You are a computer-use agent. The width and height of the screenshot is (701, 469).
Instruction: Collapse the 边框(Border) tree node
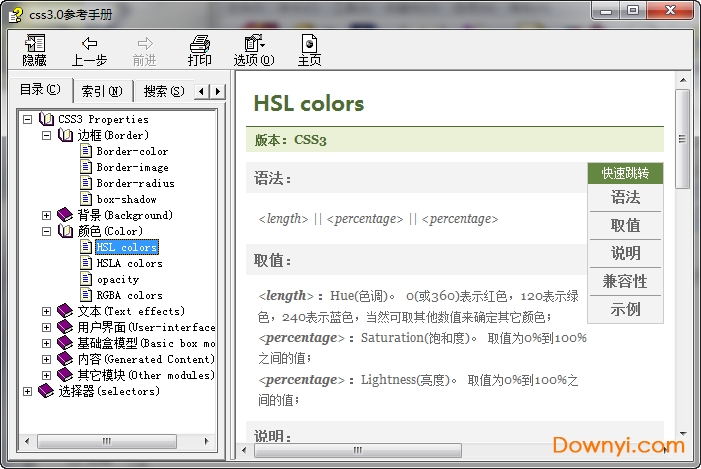tap(46, 135)
